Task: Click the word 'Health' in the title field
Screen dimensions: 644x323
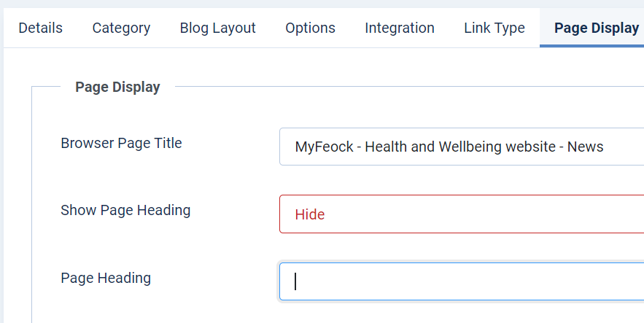Action: point(386,147)
